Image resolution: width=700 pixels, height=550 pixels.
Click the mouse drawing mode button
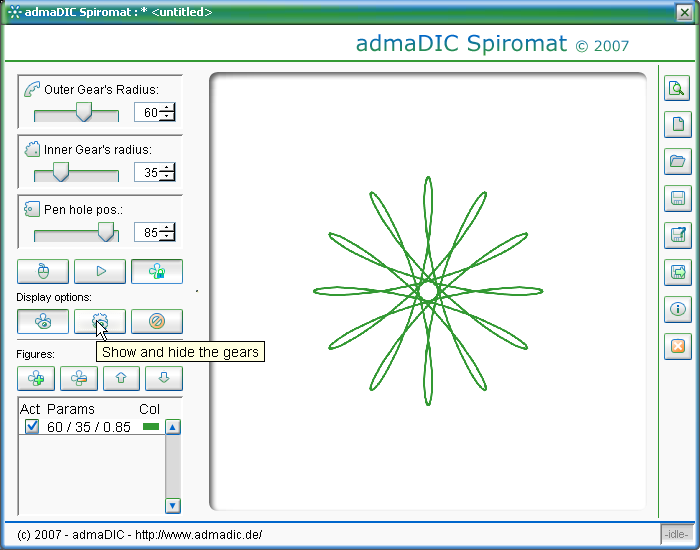(x=43, y=271)
